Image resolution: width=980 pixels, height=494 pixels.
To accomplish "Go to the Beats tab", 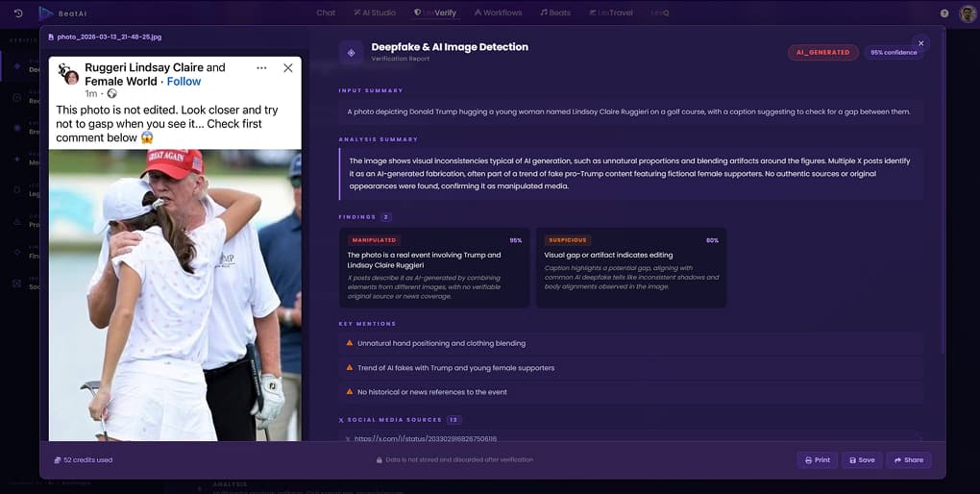I will click(554, 12).
